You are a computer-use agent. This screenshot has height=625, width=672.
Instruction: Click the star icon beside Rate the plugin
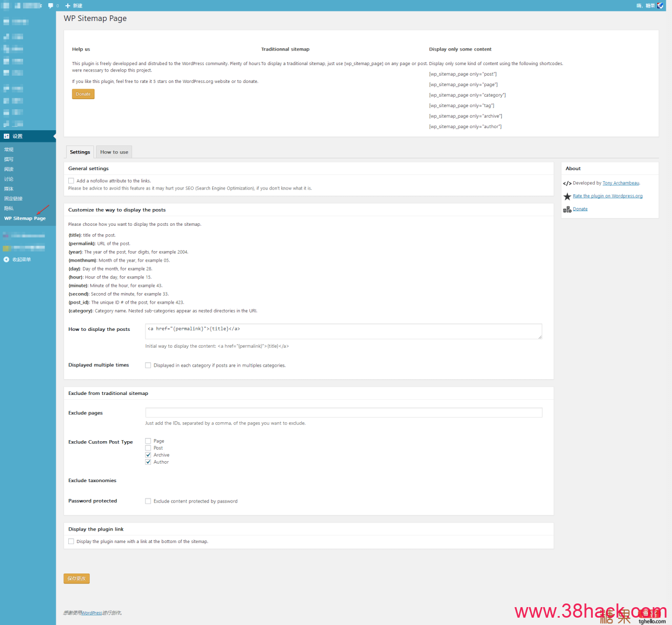pyautogui.click(x=567, y=196)
